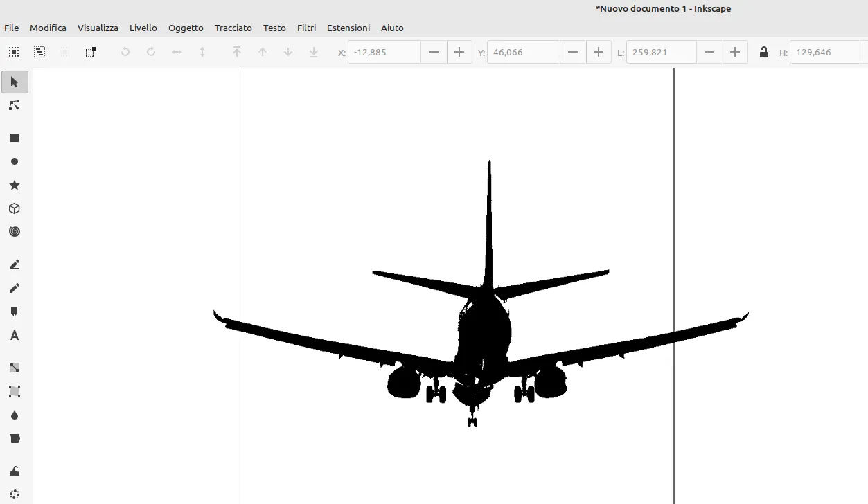Screen dimensions: 868x504
Task: Select the paint bucket fill tool
Action: point(15,438)
